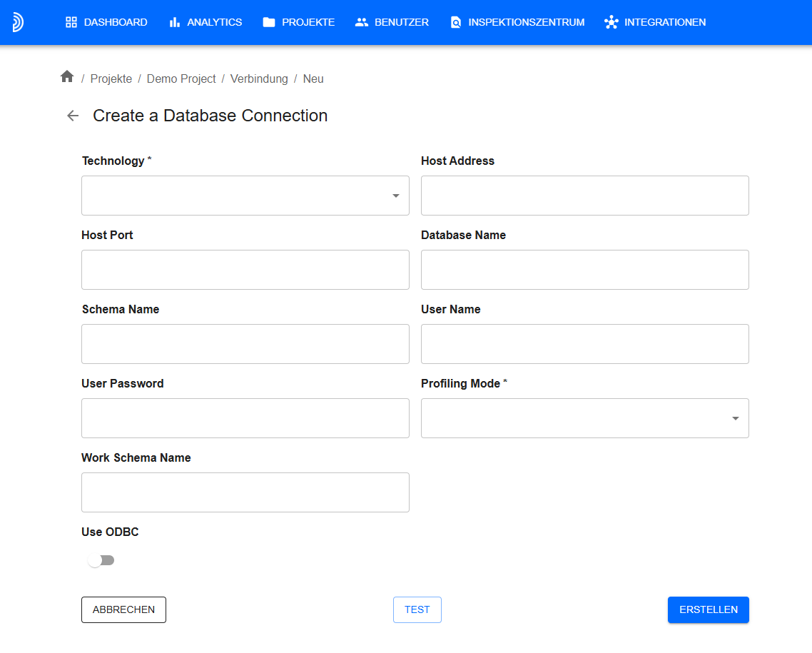Click the Dashboard grid icon
This screenshot has width=812, height=653.
pyautogui.click(x=71, y=22)
